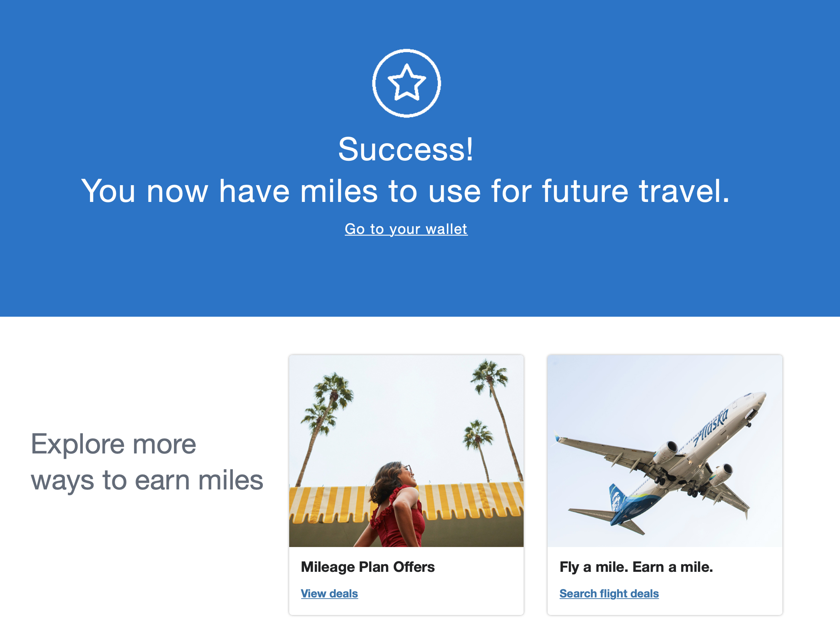The height and width of the screenshot is (635, 840).
Task: Click the Success! heading text
Action: pyautogui.click(x=406, y=149)
